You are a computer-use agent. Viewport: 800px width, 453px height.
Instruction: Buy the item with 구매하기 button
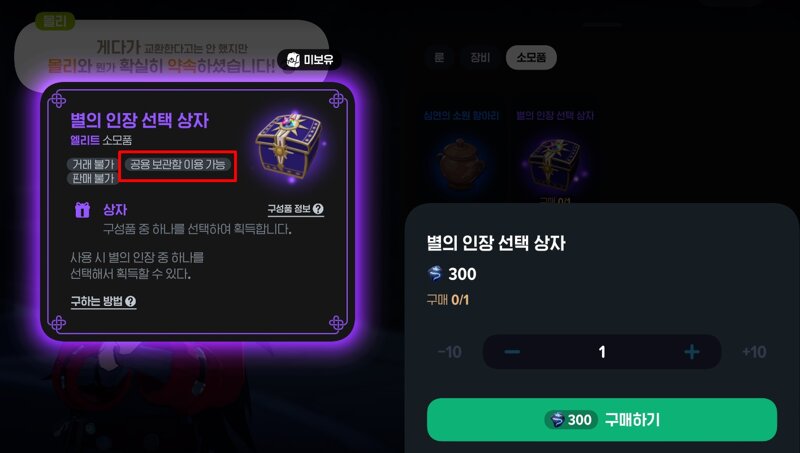(x=602, y=419)
